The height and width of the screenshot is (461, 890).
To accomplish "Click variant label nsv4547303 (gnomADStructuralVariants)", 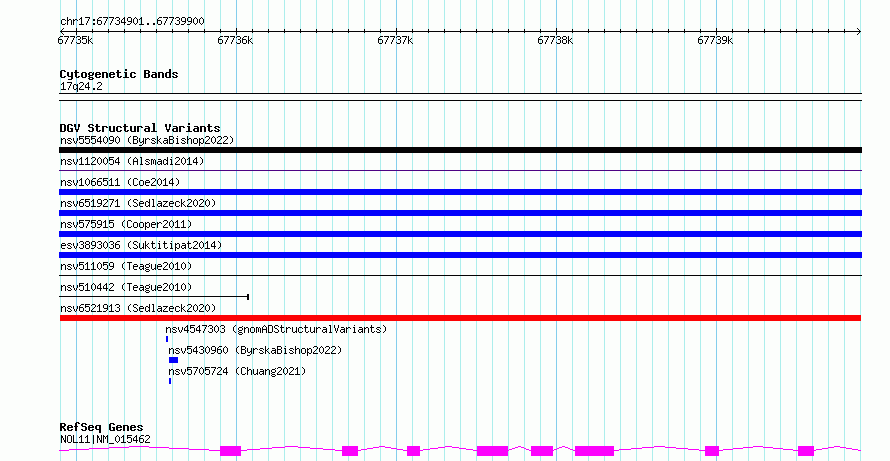I will 276,329.
